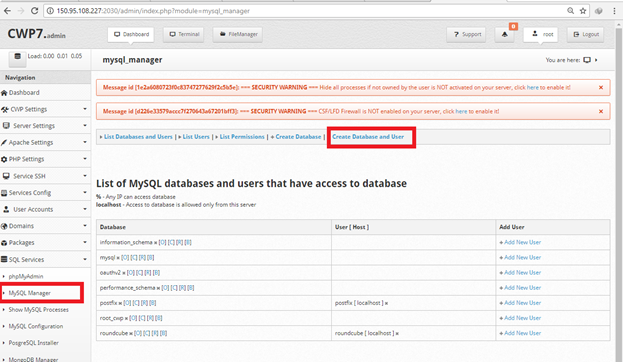Click the browser back arrow

[7, 11]
